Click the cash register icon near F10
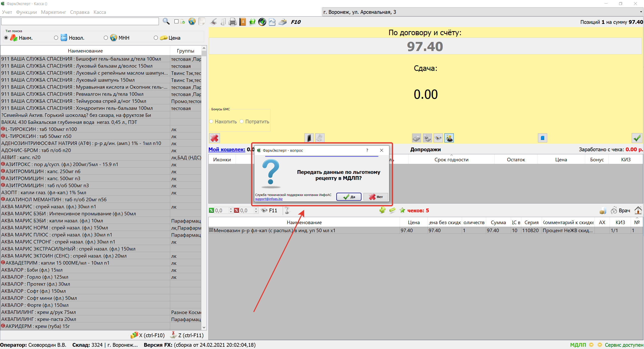644x349 pixels. (282, 22)
